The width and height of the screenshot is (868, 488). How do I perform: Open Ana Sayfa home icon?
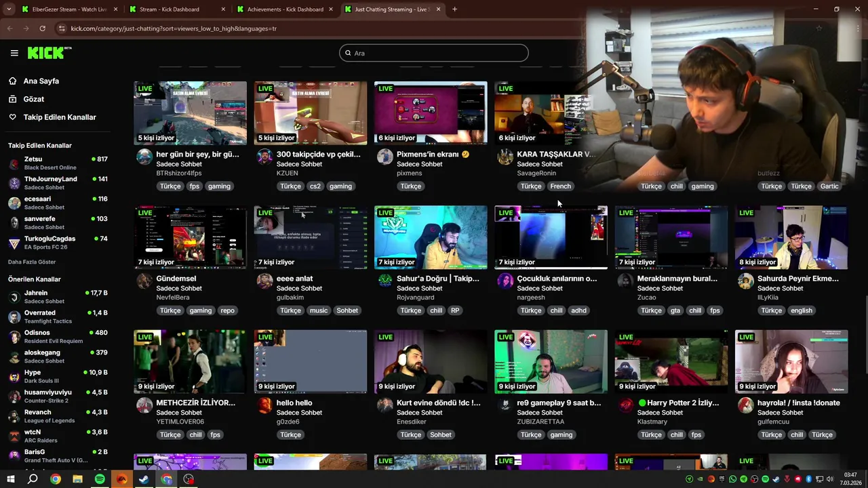tap(12, 81)
